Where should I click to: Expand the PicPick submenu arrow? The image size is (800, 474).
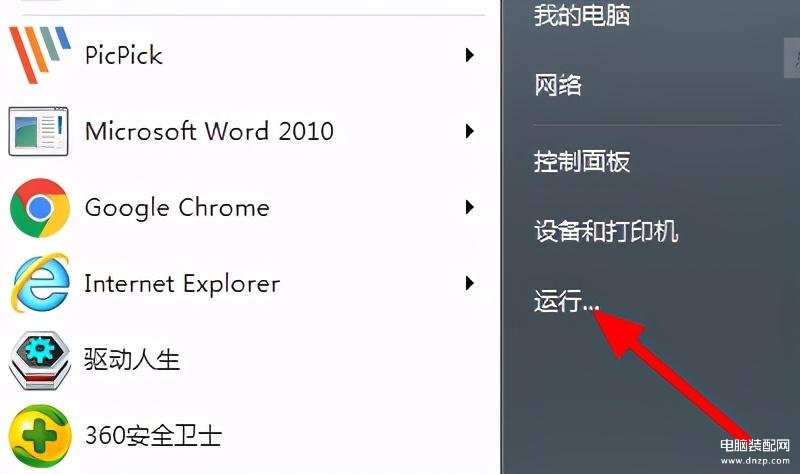(x=469, y=55)
